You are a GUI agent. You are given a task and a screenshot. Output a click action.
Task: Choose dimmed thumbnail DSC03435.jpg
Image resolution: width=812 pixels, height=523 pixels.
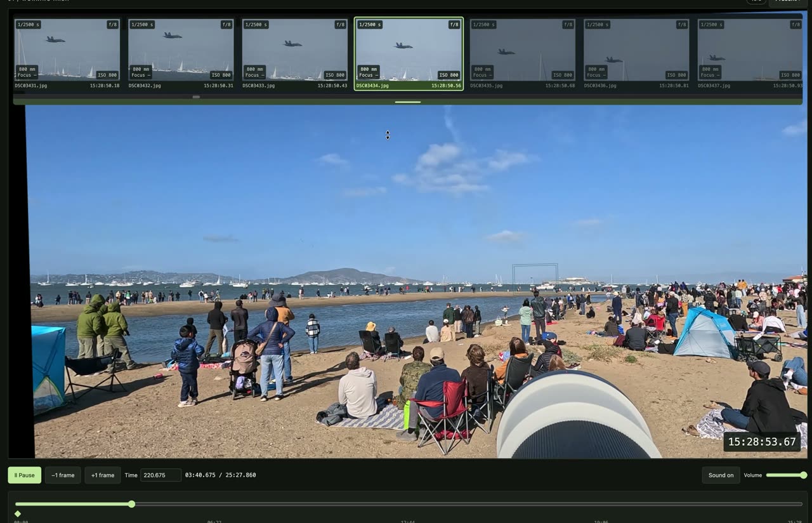click(523, 54)
